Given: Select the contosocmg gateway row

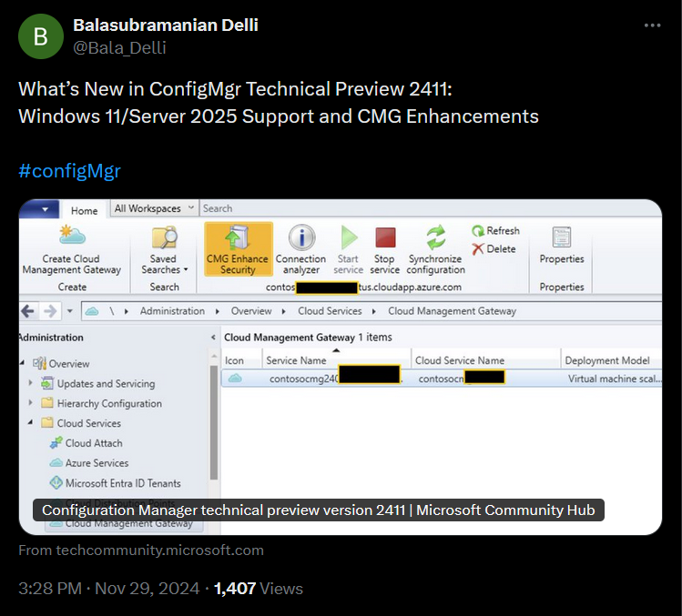Looking at the screenshot, I should click(x=442, y=379).
